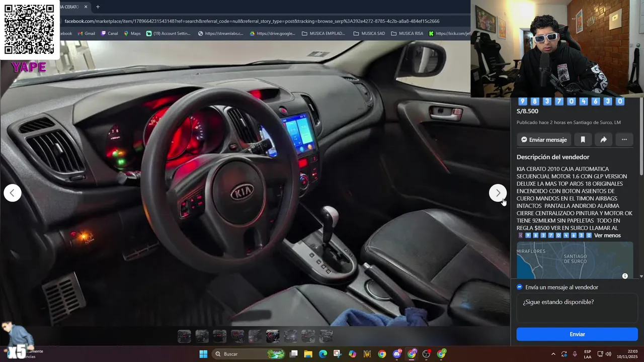Image resolution: width=644 pixels, height=362 pixels.
Task: Expand the MUSICA EMPILAD... bookmark folder
Action: (324, 34)
